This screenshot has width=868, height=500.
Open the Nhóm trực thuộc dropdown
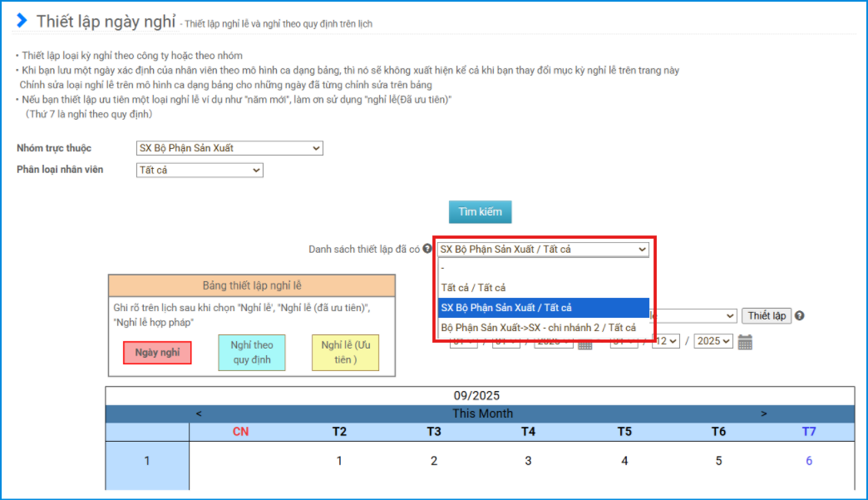(229, 148)
